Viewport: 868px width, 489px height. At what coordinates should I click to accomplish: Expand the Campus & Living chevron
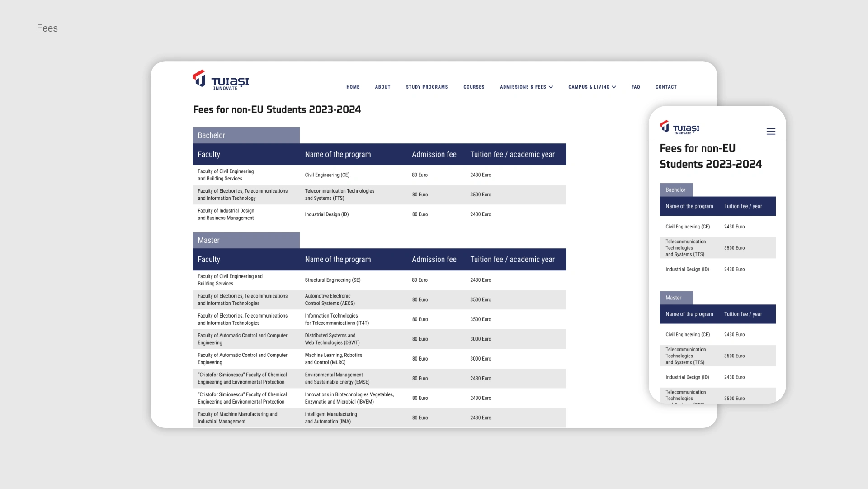614,87
